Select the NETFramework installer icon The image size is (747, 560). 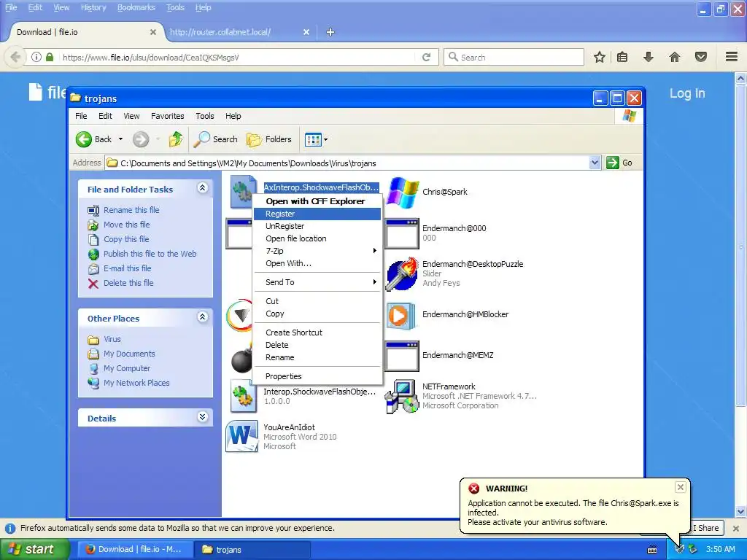tap(402, 396)
